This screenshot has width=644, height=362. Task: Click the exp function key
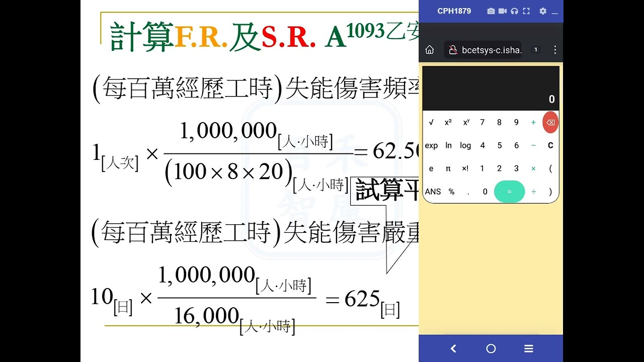point(431,146)
